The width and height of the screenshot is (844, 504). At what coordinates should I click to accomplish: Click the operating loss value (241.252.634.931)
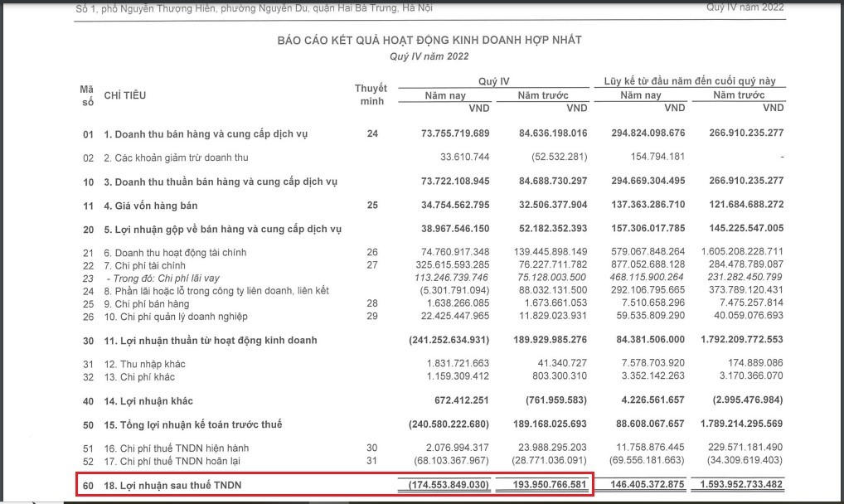tap(442, 340)
